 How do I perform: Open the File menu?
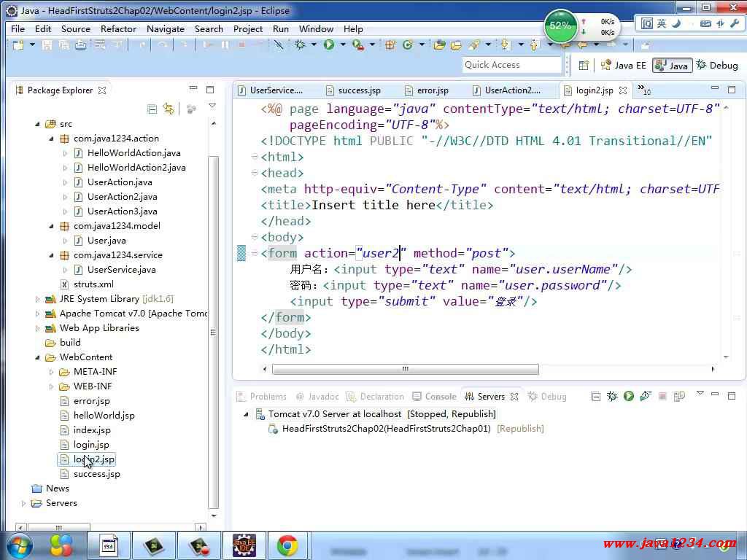[x=18, y=29]
